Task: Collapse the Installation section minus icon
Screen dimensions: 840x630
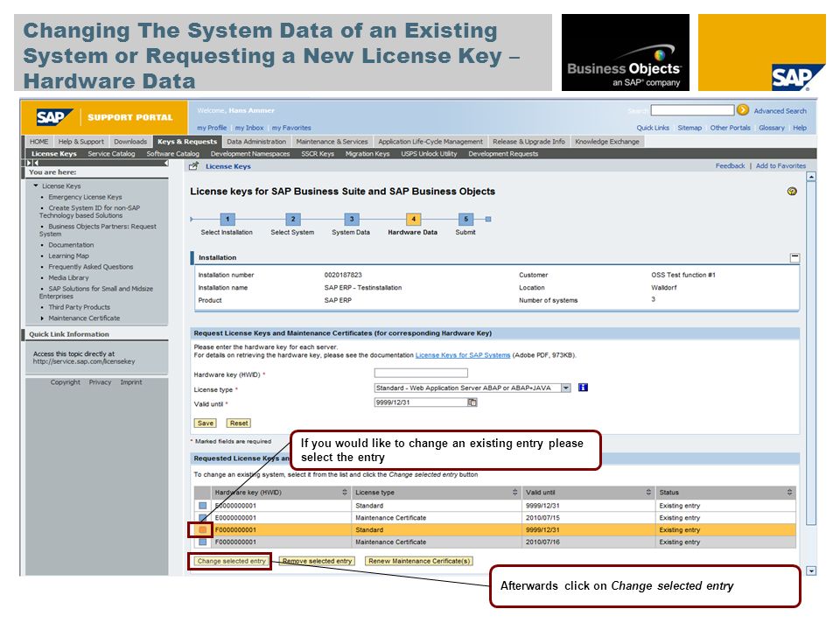Action: 795,257
